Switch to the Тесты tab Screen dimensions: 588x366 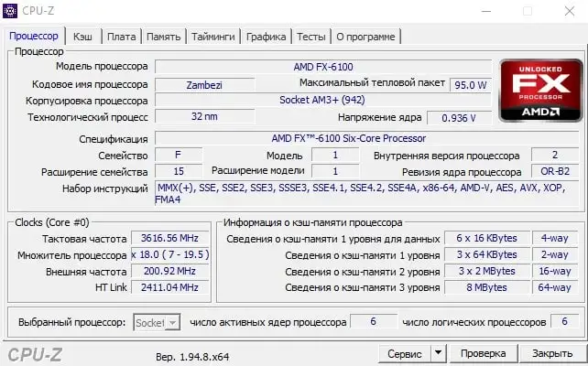(x=310, y=37)
